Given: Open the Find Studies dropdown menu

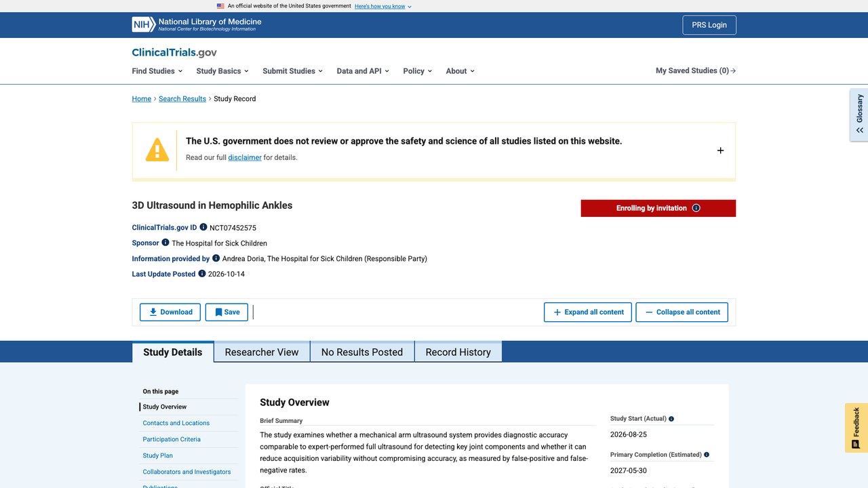Looking at the screenshot, I should click(x=157, y=70).
